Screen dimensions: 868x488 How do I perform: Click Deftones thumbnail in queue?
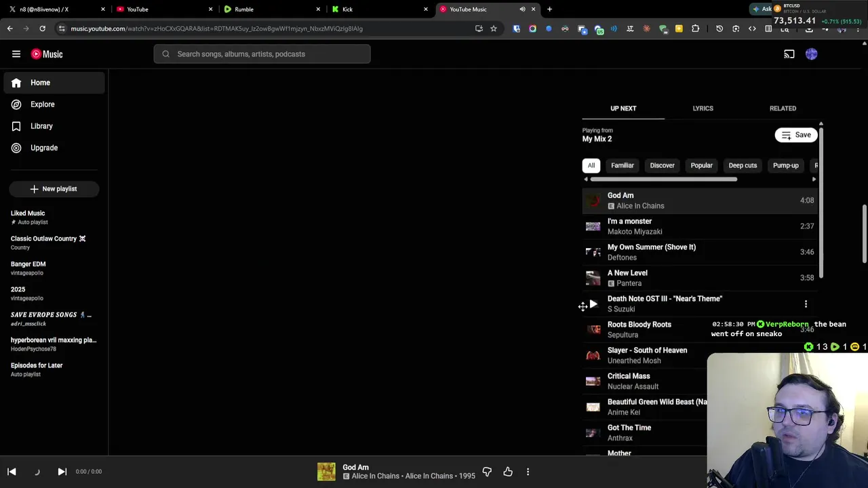pyautogui.click(x=593, y=252)
